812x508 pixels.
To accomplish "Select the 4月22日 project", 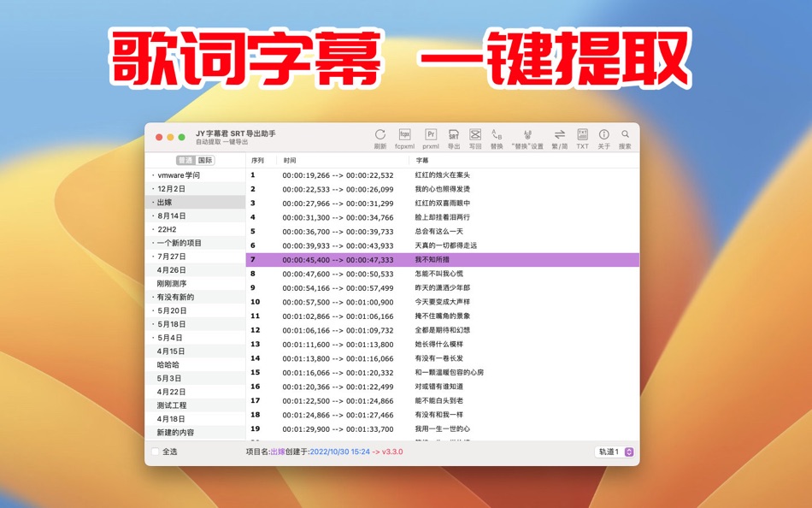I will pos(195,392).
